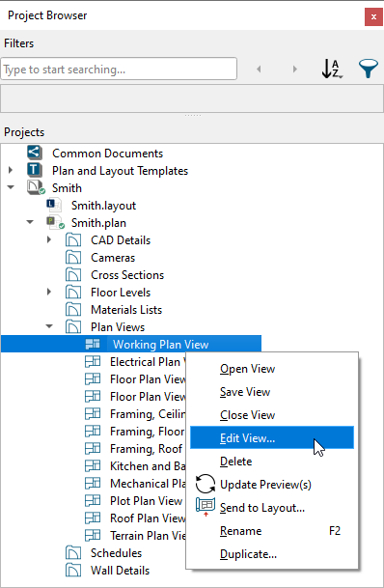The width and height of the screenshot is (384, 588).
Task: Collapse the Smith.plan node
Action: [x=30, y=222]
